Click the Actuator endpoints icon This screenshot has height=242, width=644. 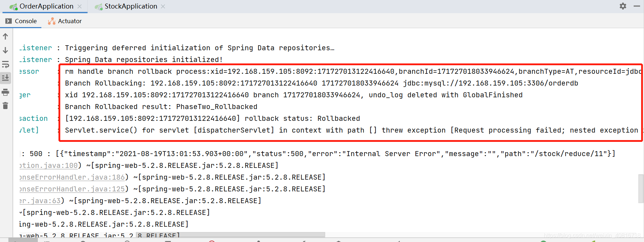(x=52, y=21)
